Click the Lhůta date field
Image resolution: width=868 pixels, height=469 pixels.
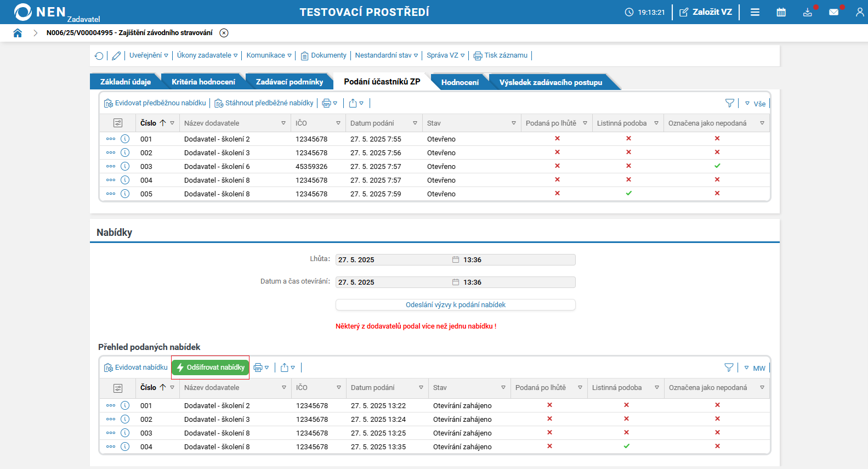click(x=392, y=260)
